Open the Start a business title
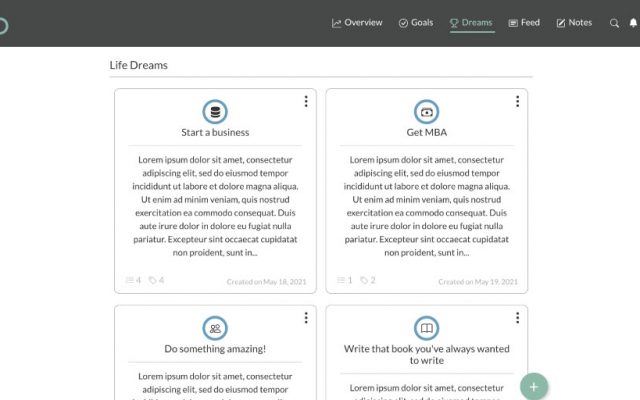This screenshot has height=400, width=640. click(x=215, y=132)
